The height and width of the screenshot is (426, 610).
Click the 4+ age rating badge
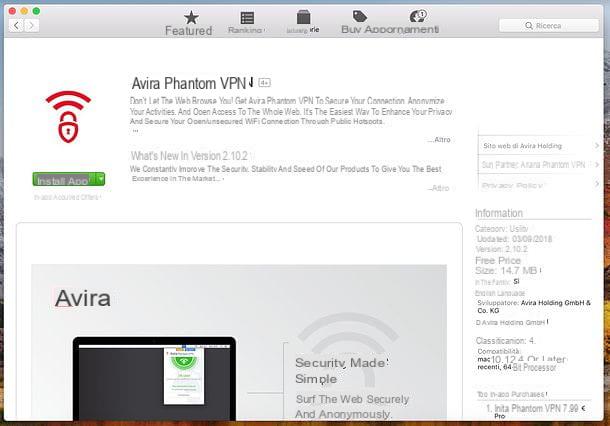coord(264,82)
